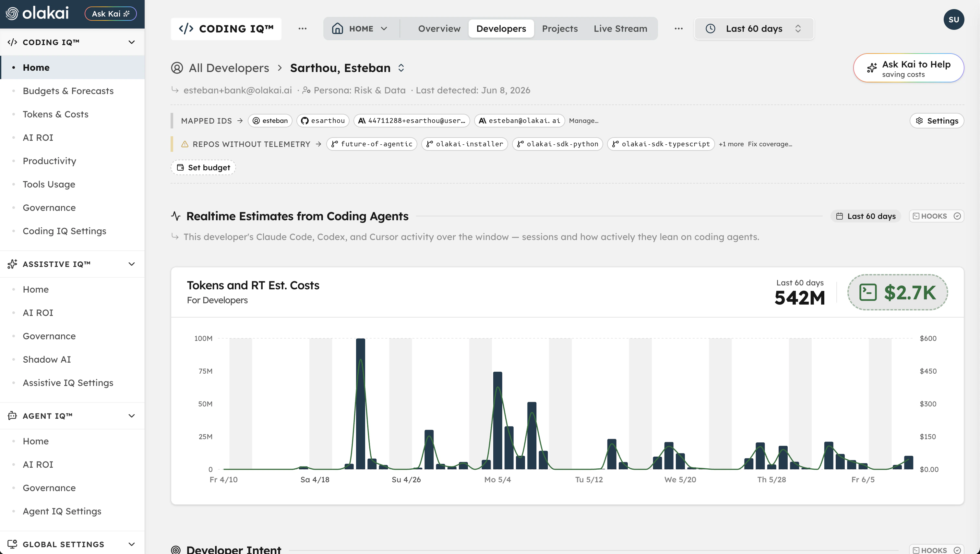Show +1 more repos
Screen dimensions: 980x554
(731, 144)
